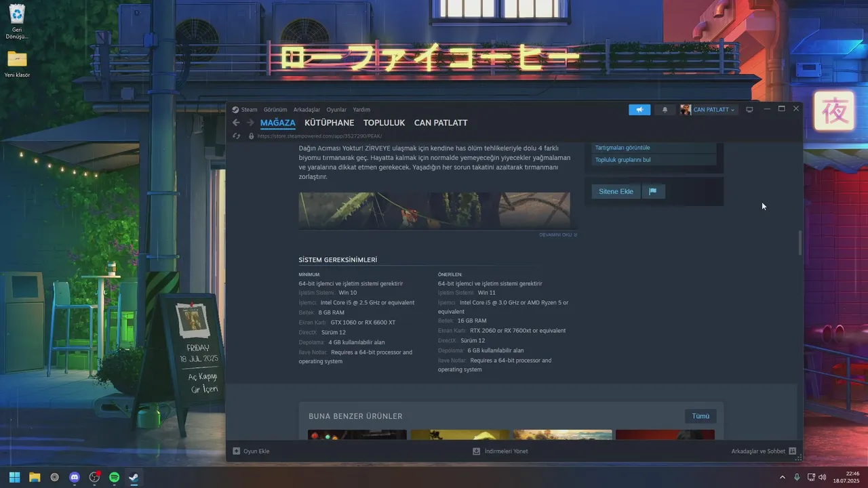Screen dimensions: 868x488
Task: Select the Yeni klasör desktop folder
Action: point(17,64)
